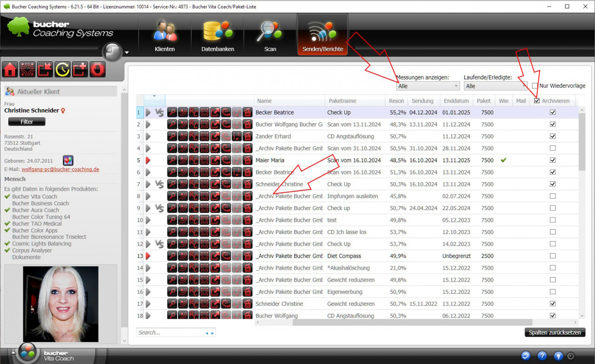Toggle the Nur Wiedervorlage checkbox
Viewport: 595px width, 364px height.
click(535, 86)
